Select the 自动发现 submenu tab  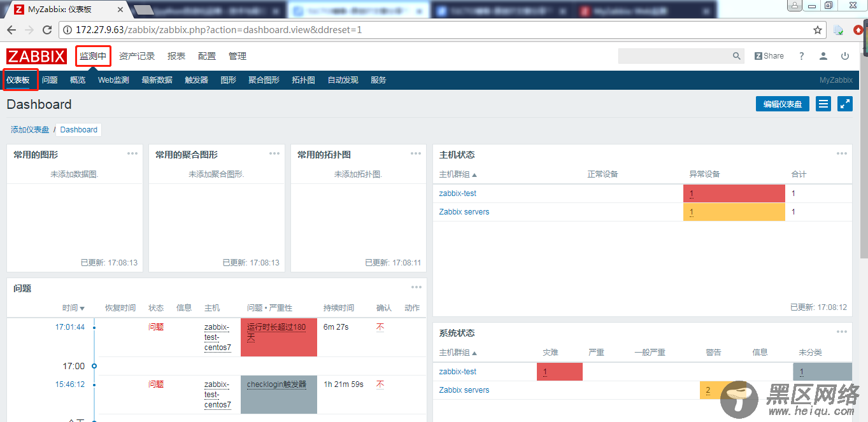(x=343, y=80)
